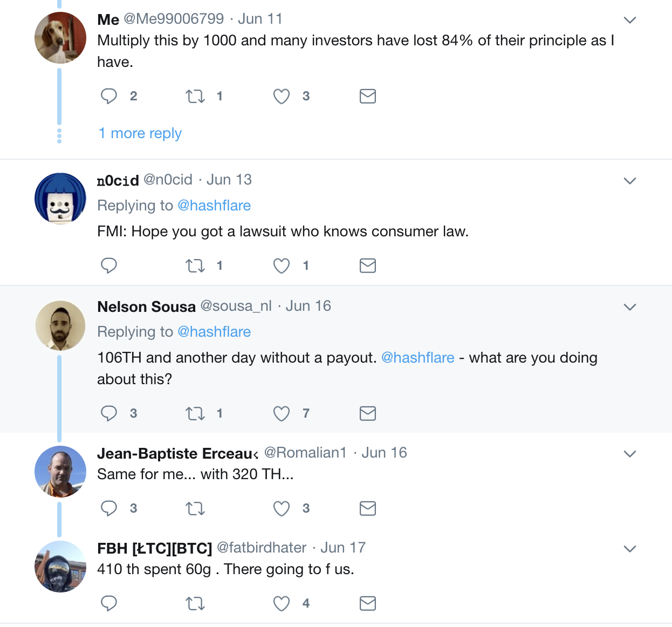Send n0cid's tweet via direct message
Image resolution: width=672 pixels, height=627 pixels.
click(367, 265)
